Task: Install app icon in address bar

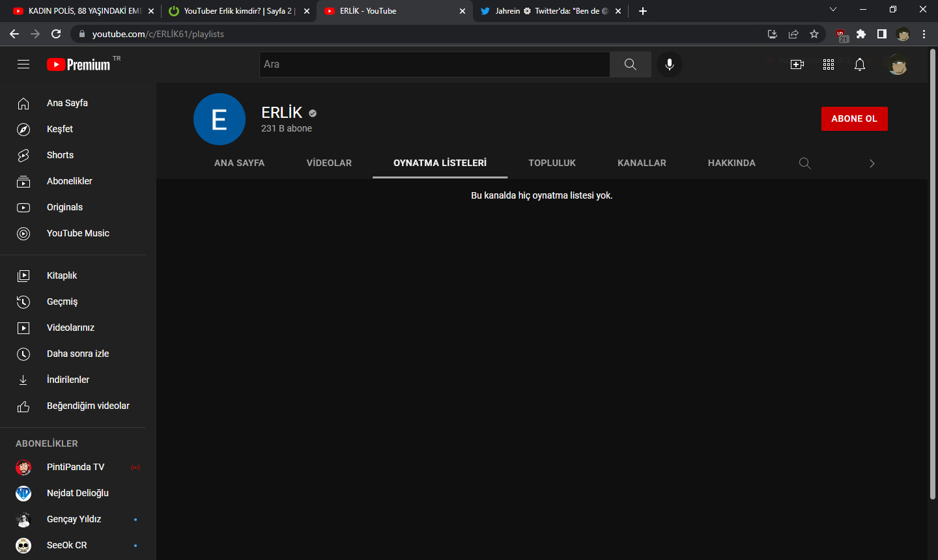Action: (773, 34)
